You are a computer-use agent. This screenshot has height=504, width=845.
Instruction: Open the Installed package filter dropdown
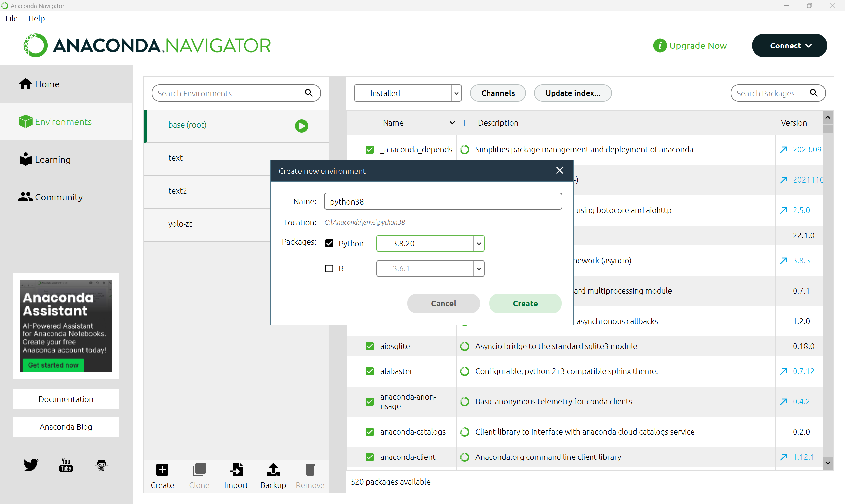click(407, 93)
